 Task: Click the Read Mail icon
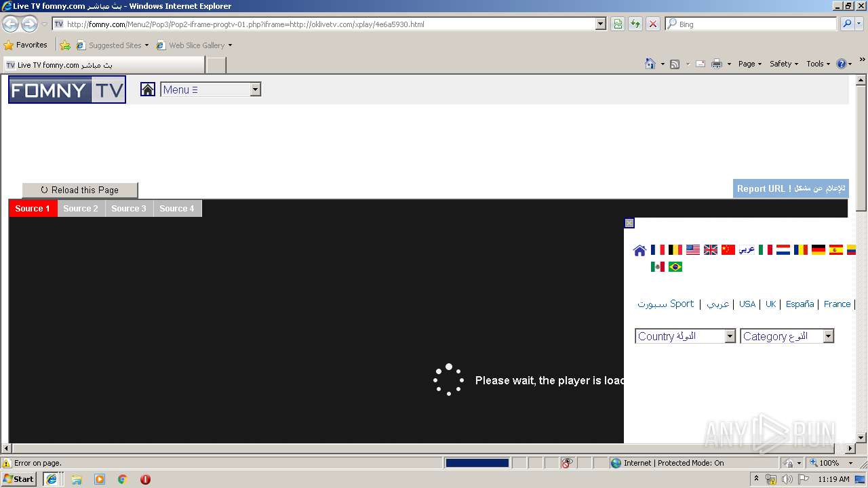(701, 64)
